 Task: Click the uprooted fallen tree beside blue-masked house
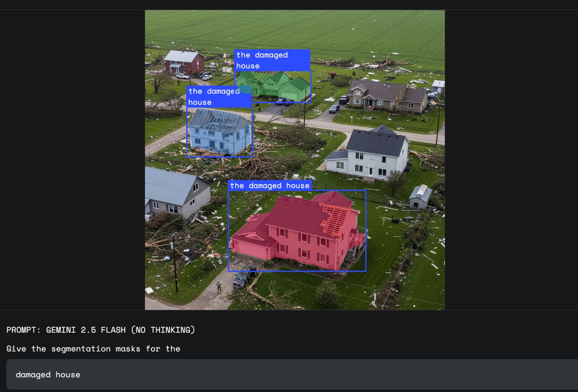coord(270,154)
